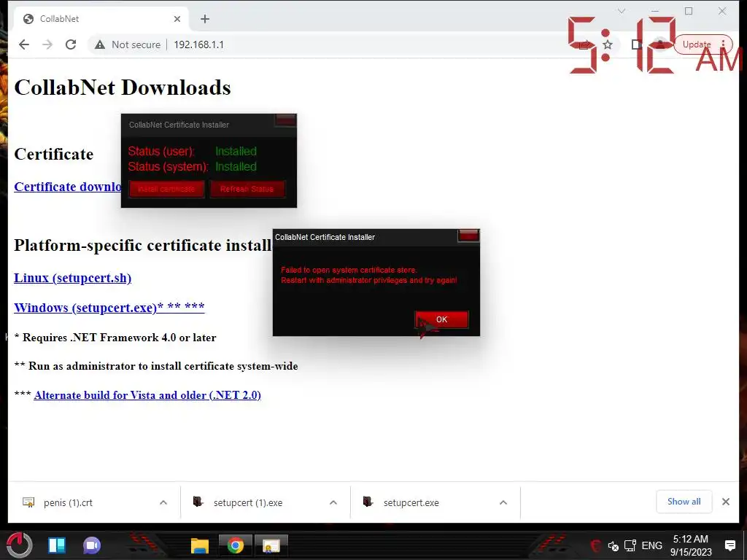
Task: Click the browser forward arrow
Action: [x=47, y=44]
